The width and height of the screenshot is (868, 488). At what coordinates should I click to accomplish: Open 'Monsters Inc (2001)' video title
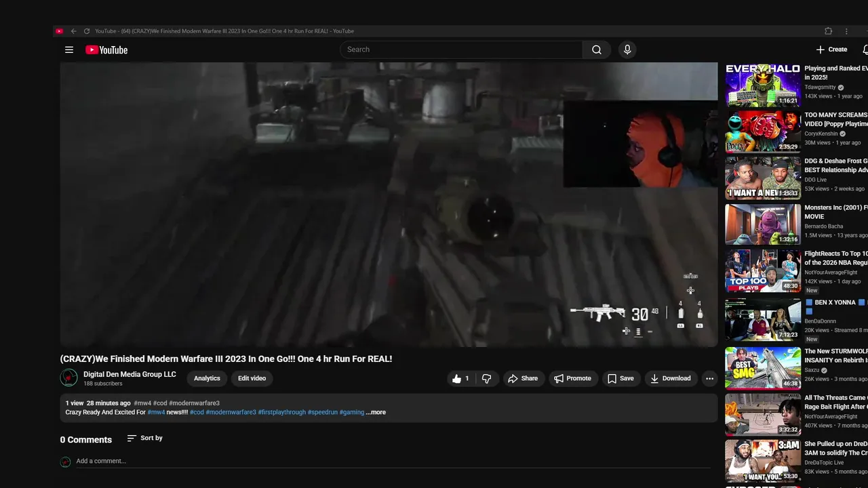[x=836, y=212]
